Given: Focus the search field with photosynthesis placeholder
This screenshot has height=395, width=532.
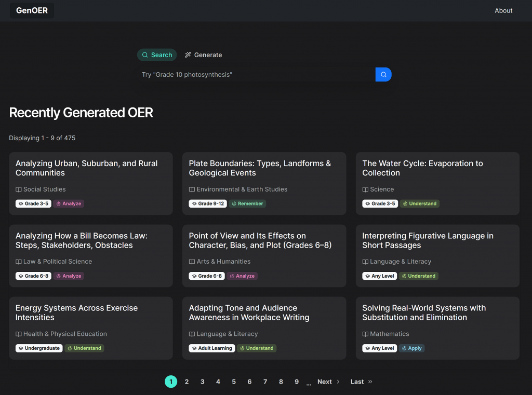Looking at the screenshot, I should click(256, 75).
